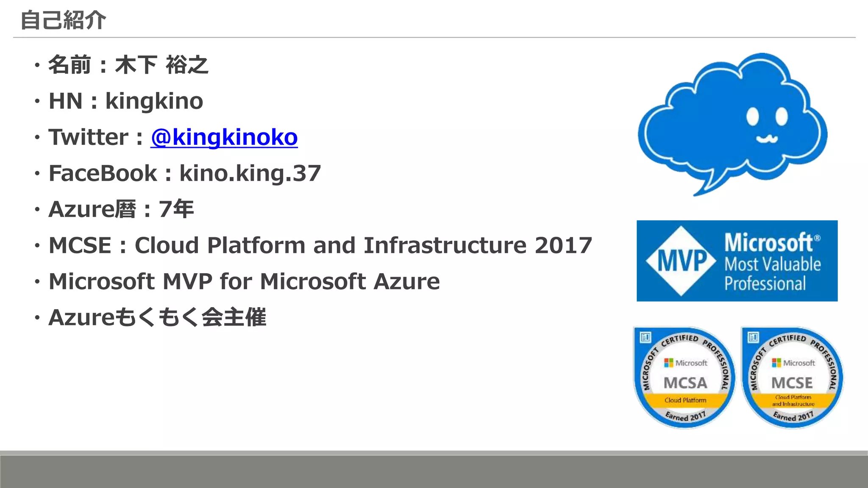The width and height of the screenshot is (868, 488).
Task: Click the slide title 自己紹介
Action: (63, 20)
